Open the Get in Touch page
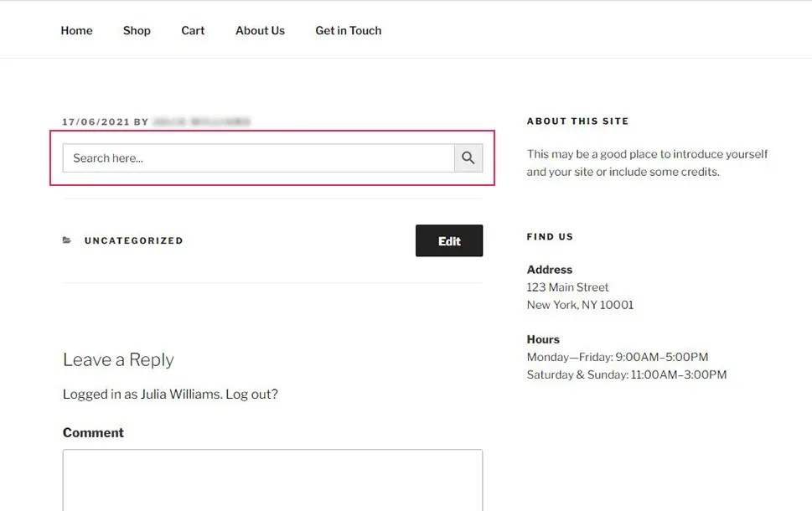Screen dimensions: 812x511 click(x=349, y=30)
